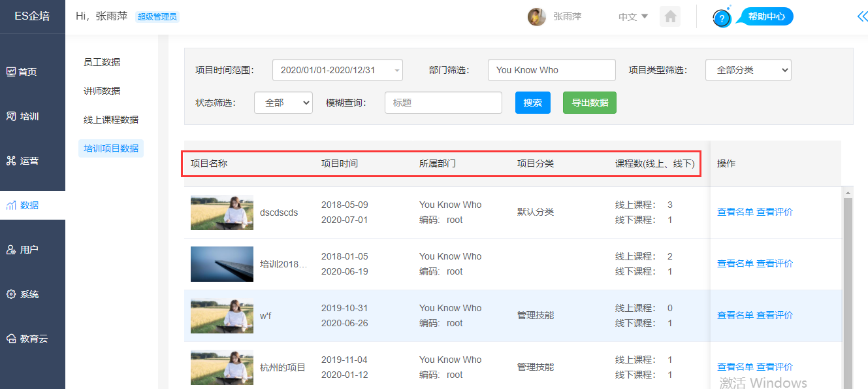Click 查看评价 for w'f project
Image resolution: width=868 pixels, height=389 pixels.
[775, 315]
